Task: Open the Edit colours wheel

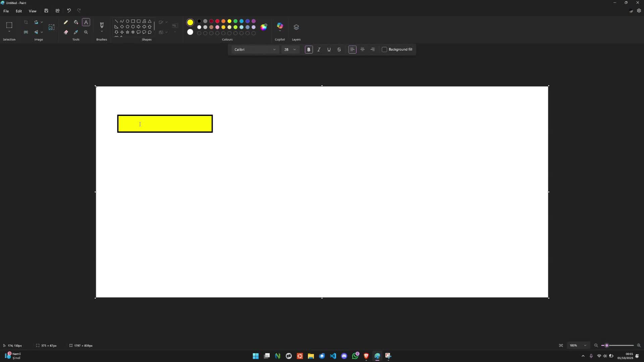Action: click(x=264, y=27)
